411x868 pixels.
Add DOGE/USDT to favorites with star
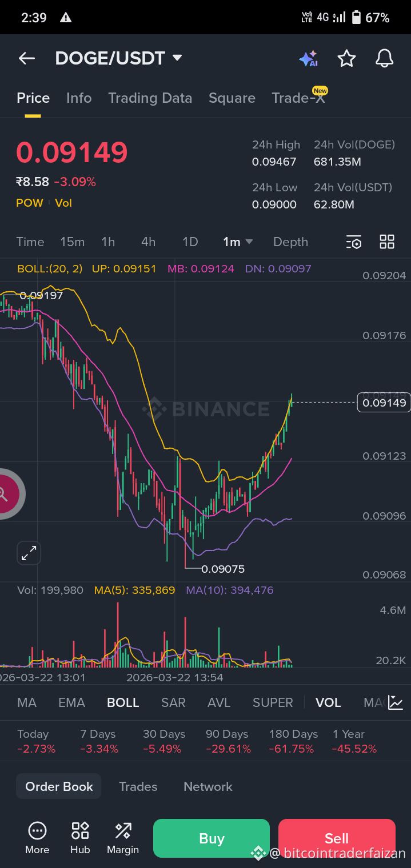346,58
